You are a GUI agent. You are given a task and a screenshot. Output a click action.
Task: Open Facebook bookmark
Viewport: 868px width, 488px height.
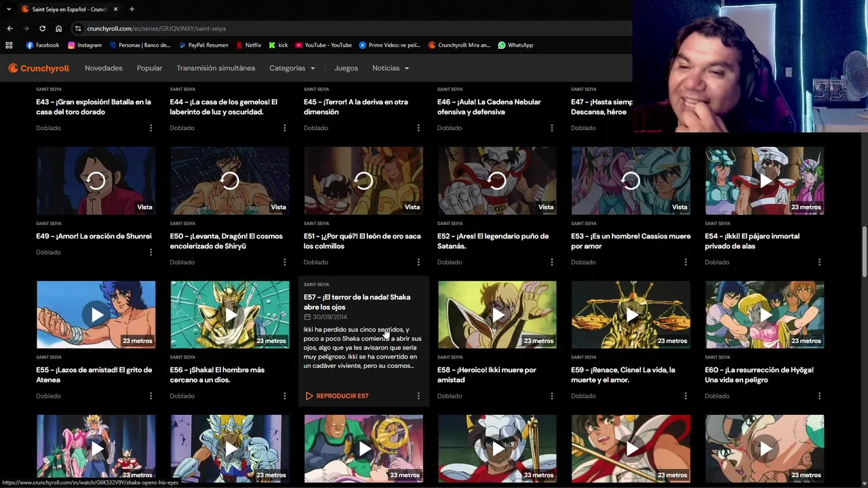click(43, 45)
